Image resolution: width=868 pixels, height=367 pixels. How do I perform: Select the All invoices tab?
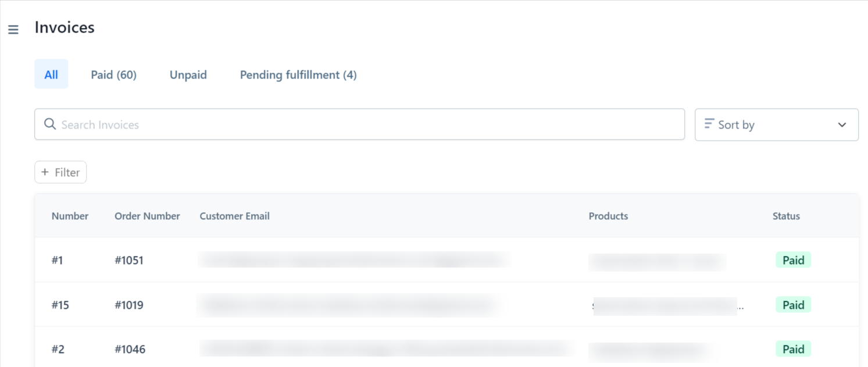[51, 74]
